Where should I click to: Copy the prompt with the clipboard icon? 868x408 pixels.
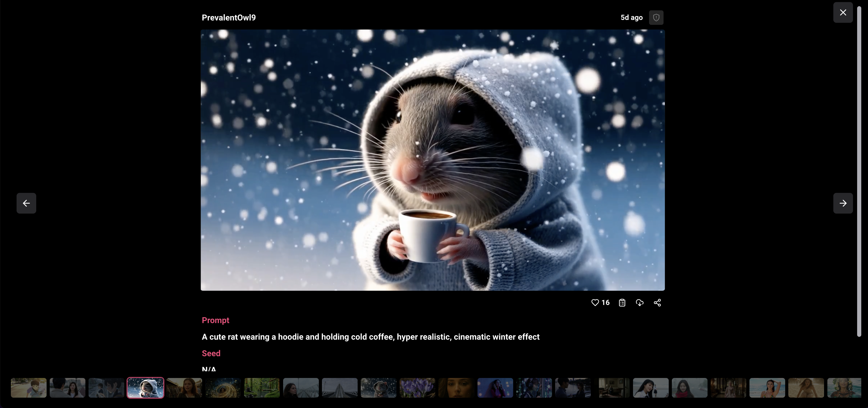pyautogui.click(x=622, y=302)
